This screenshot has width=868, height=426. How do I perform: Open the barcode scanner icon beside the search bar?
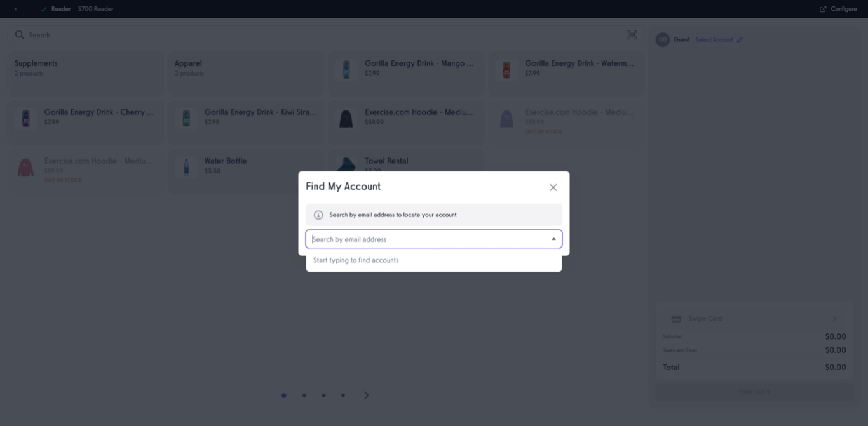point(632,36)
